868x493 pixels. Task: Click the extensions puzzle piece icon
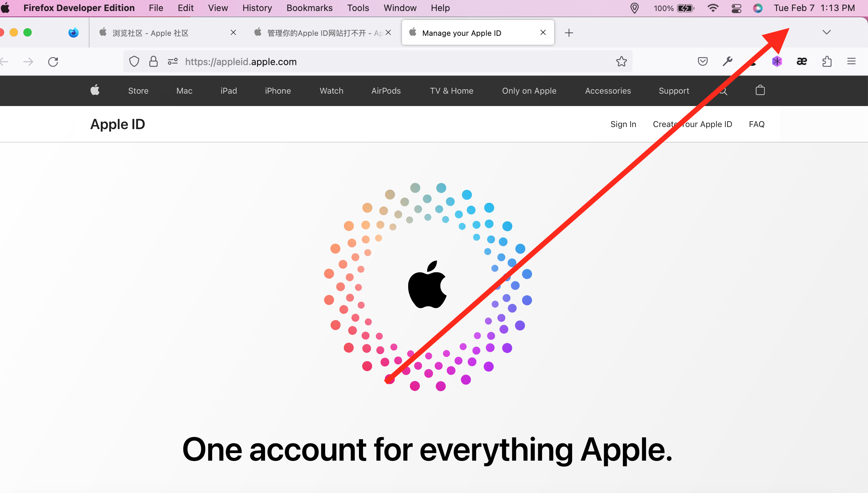(827, 61)
